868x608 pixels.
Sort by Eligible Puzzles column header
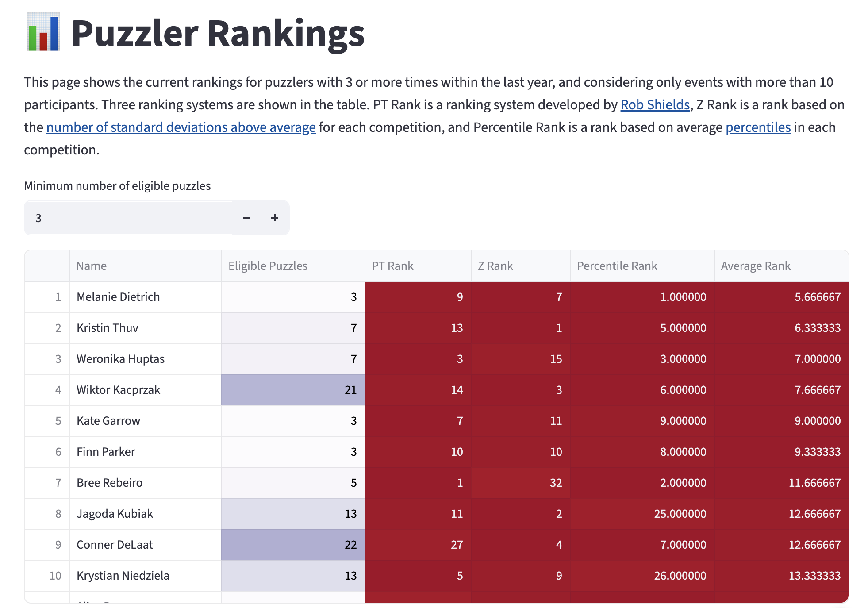point(293,266)
